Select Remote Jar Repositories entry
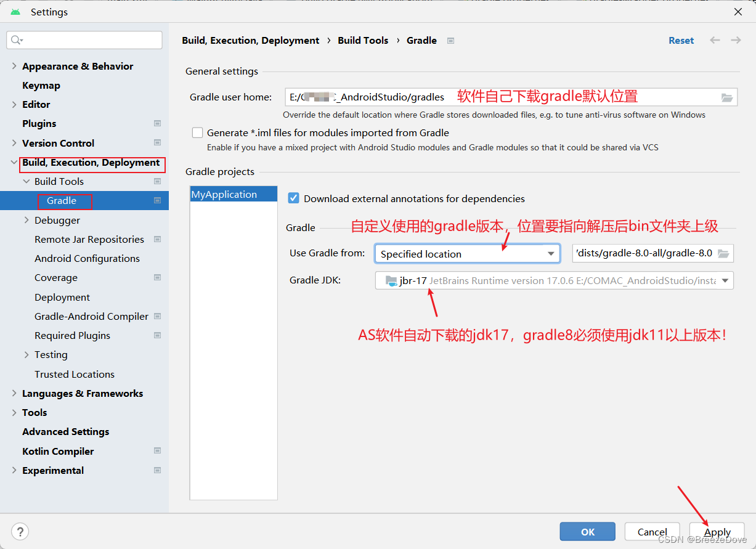 tap(89, 239)
